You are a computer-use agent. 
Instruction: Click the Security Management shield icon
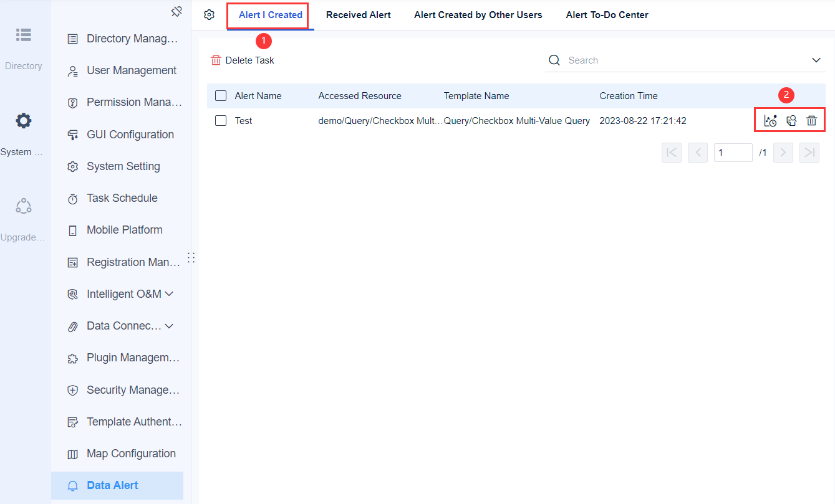[73, 391]
